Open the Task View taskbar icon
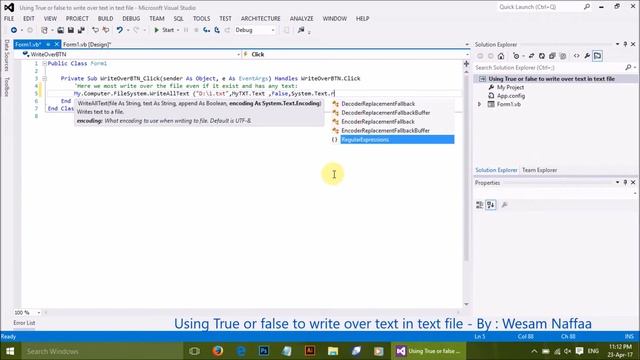This screenshot has width=640, height=360. pyautogui.click(x=195, y=351)
